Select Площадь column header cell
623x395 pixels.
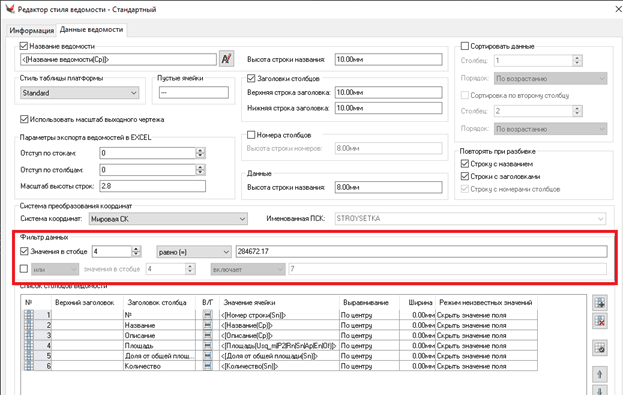click(159, 346)
